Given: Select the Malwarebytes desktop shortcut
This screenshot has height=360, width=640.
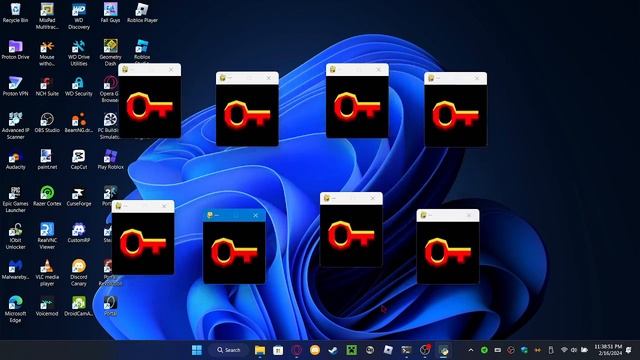Looking at the screenshot, I should coord(15,270).
